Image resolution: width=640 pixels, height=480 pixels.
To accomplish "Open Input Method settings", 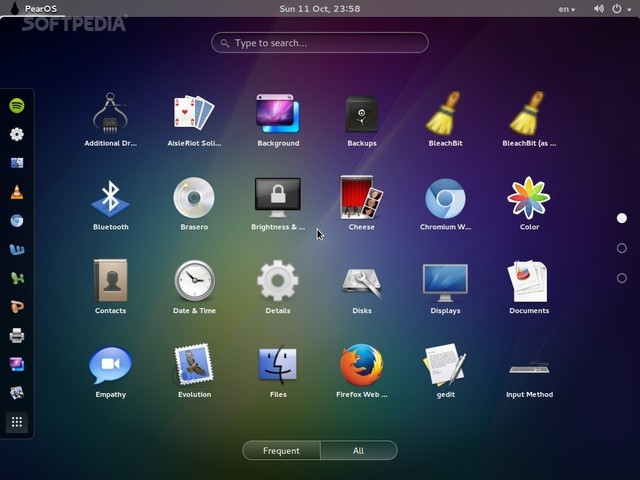I will click(529, 379).
